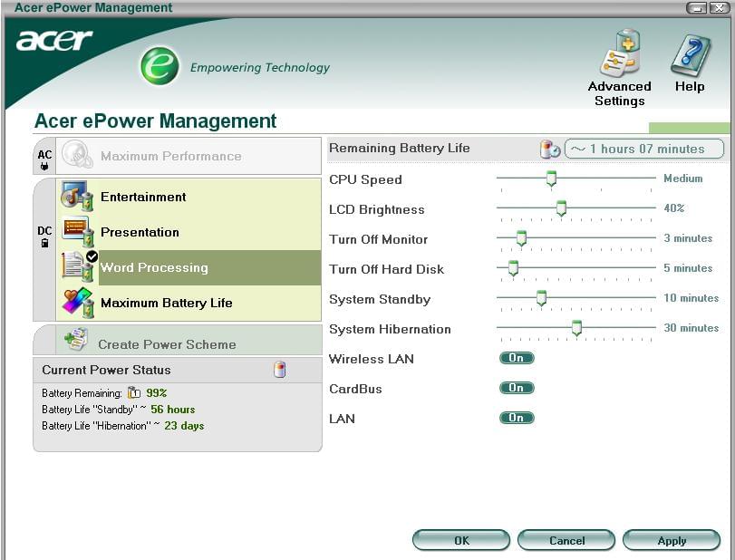
Task: Click the Apply button
Action: point(672,540)
